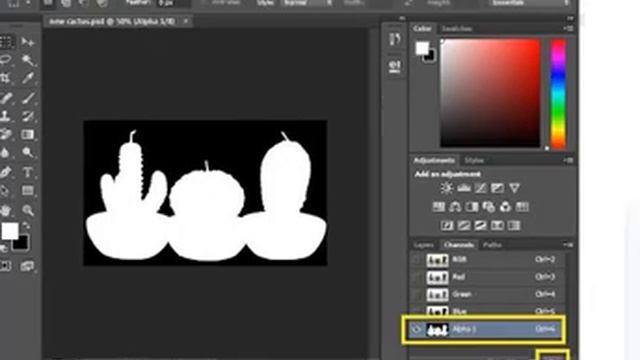Select the Eyedropper tool
This screenshot has width=640, height=360.
point(28,78)
